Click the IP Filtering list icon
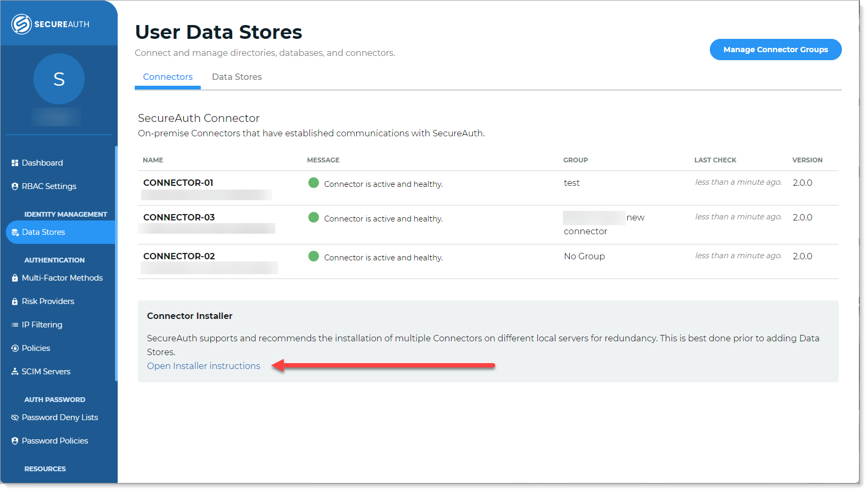 [x=15, y=325]
